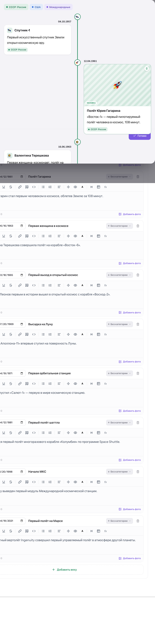Toggle preview eye in Первый полёт на Марсе toolbar
The height and width of the screenshot is (644, 155).
coord(75,531)
